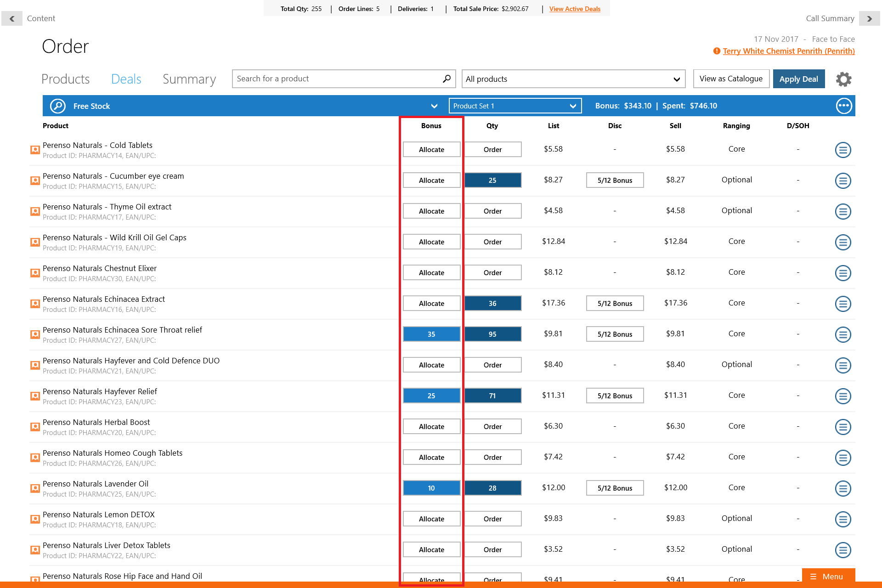The width and height of the screenshot is (882, 588).
Task: Click the search magnifier in product search
Action: 447,79
